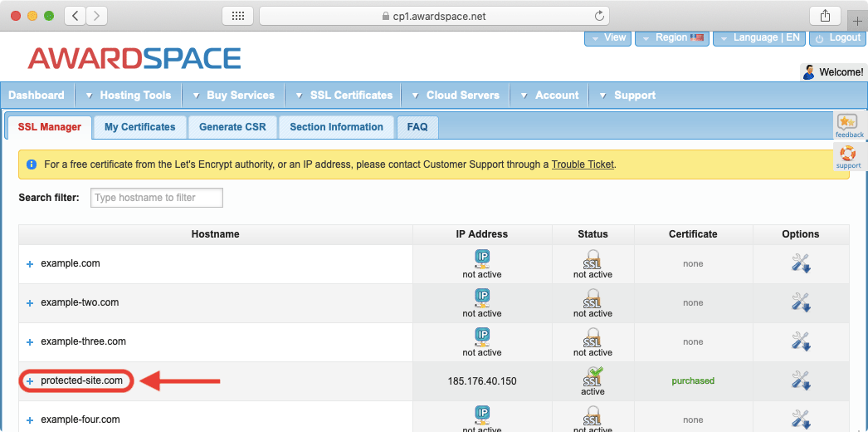
Task: Click the IP address icon for example-two.com
Action: coord(482,297)
